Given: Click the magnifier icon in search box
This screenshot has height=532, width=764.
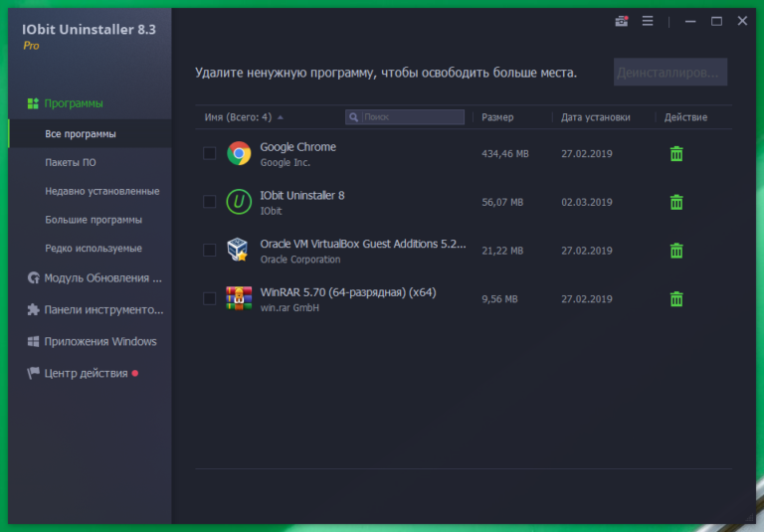Looking at the screenshot, I should [354, 117].
